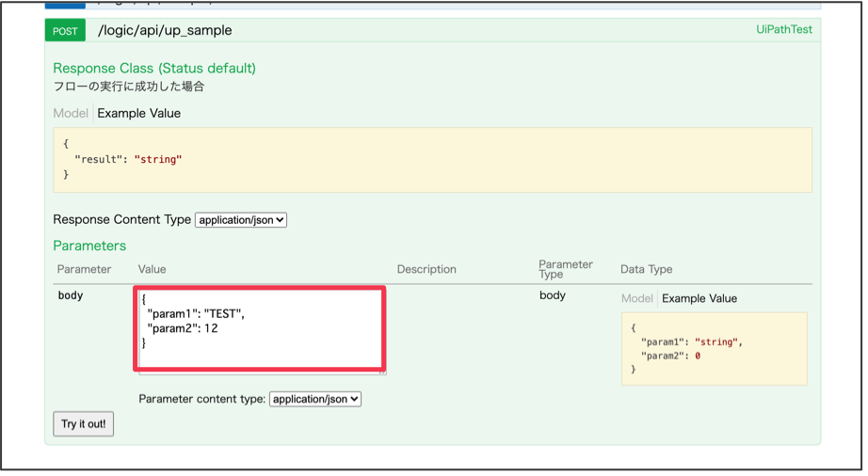Switch to response Model tab
Screen dimensions: 868x476
71,113
